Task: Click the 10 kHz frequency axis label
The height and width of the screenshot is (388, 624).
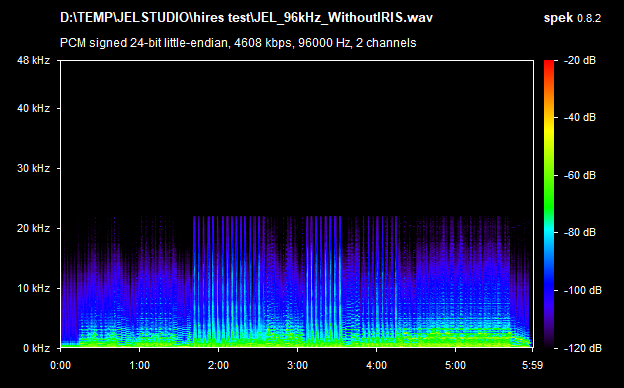Action: (33, 289)
